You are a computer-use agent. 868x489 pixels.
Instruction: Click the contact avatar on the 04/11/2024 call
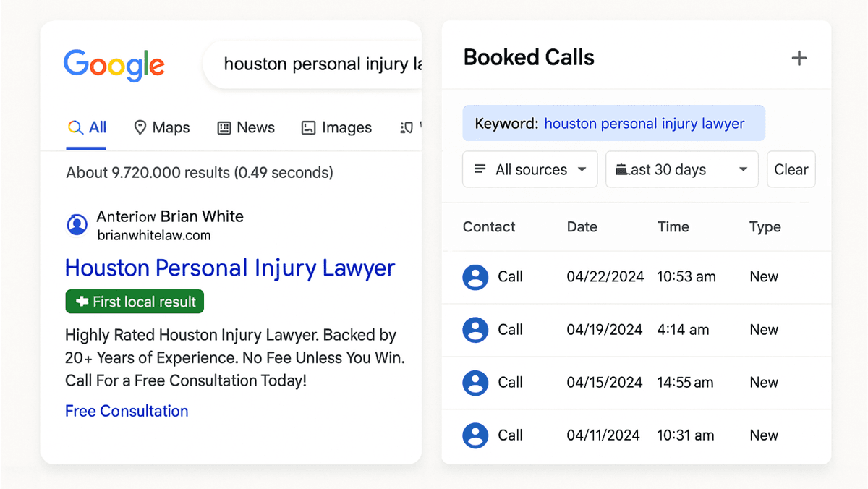pos(475,435)
